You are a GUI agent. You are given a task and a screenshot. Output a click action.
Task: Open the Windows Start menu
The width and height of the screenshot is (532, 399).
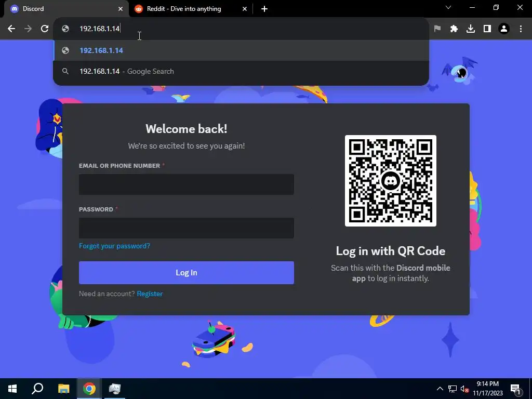click(12, 389)
